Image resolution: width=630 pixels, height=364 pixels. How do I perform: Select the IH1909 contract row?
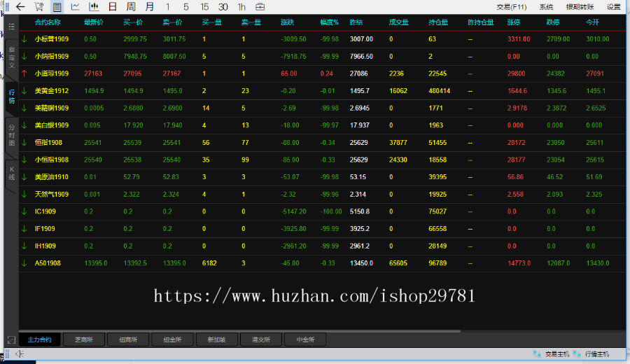[322, 246]
